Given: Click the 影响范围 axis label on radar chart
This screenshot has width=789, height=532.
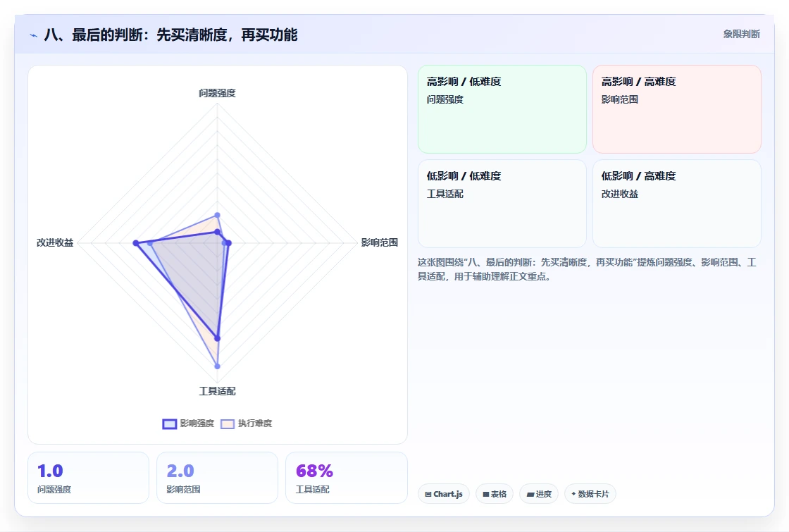Looking at the screenshot, I should click(380, 242).
